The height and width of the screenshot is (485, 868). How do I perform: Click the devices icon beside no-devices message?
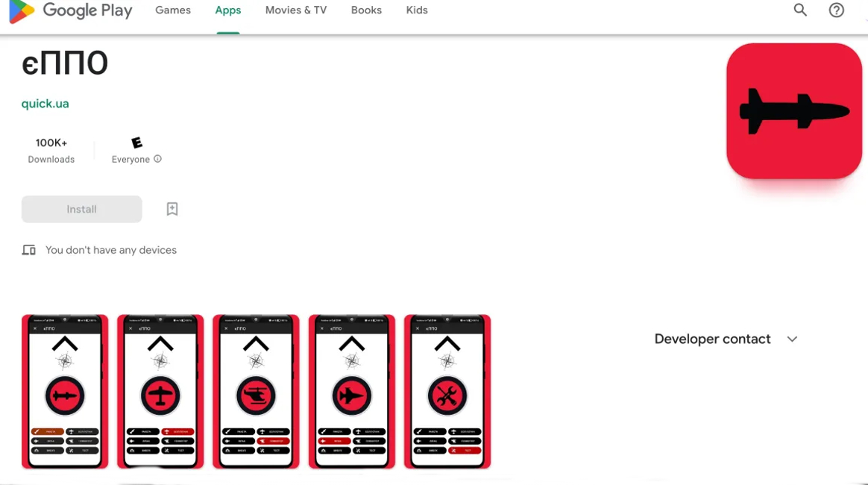click(29, 250)
